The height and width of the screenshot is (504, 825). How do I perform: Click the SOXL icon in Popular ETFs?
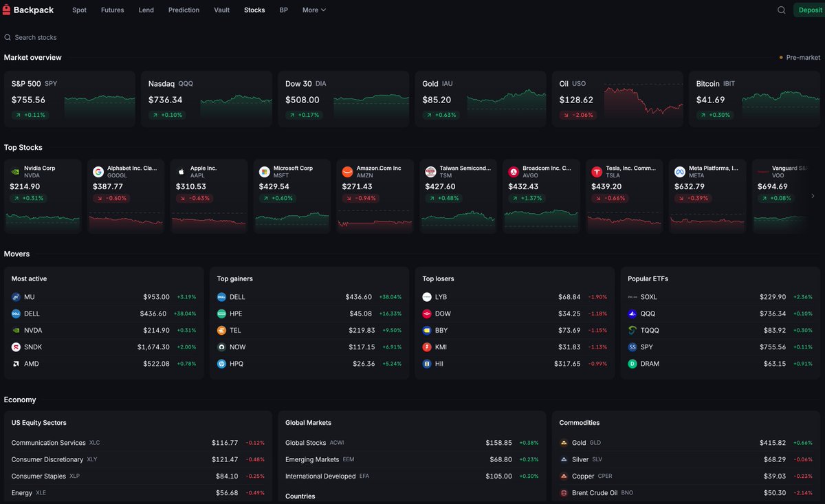[632, 297]
